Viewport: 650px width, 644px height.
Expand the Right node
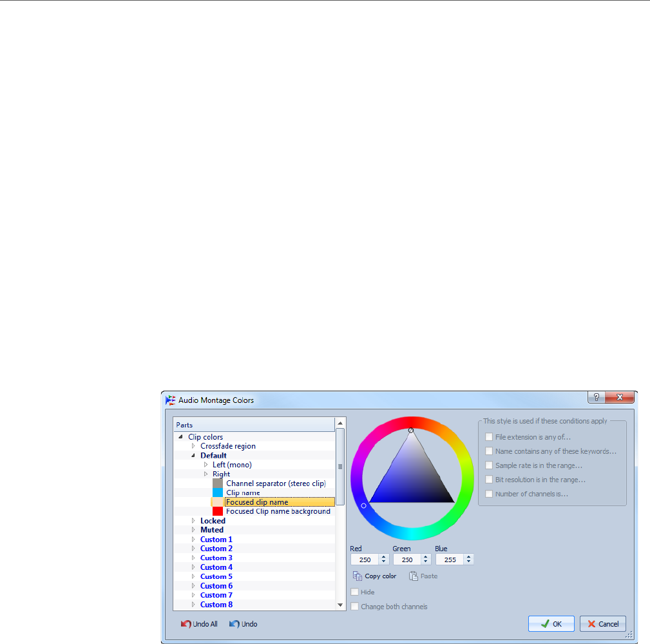click(206, 474)
